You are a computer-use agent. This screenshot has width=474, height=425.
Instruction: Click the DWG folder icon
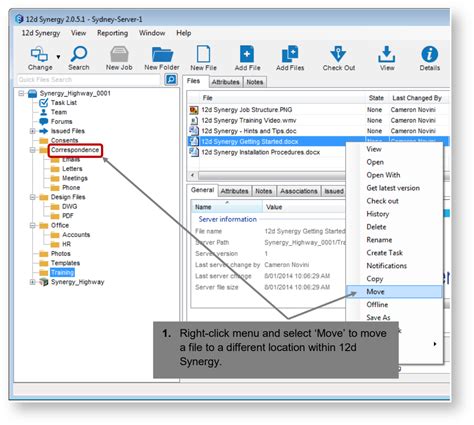tap(55, 207)
